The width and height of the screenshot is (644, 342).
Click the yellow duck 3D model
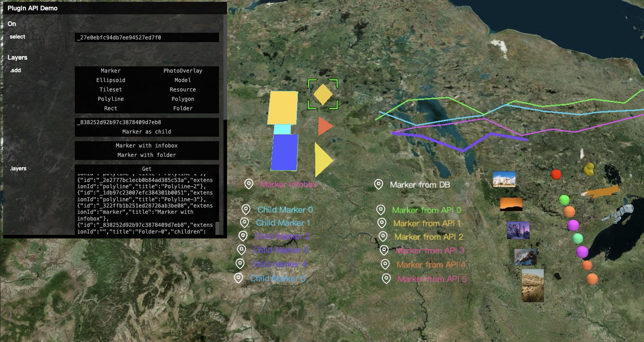point(589,169)
